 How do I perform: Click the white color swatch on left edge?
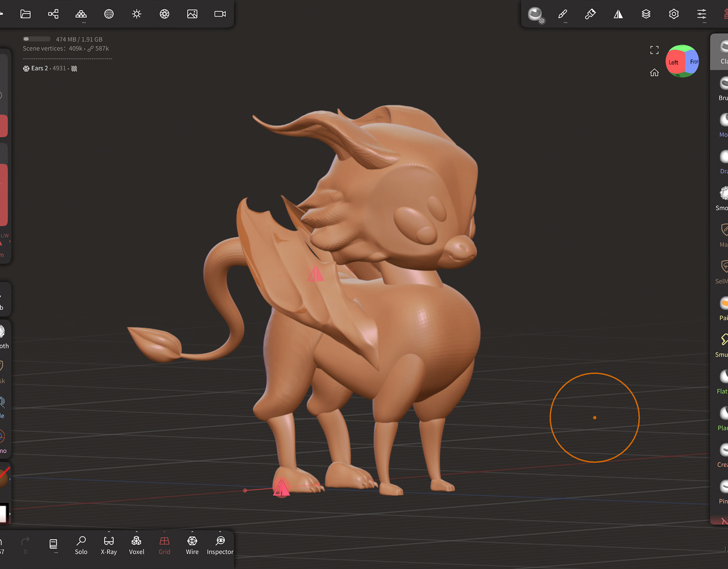click(3, 514)
